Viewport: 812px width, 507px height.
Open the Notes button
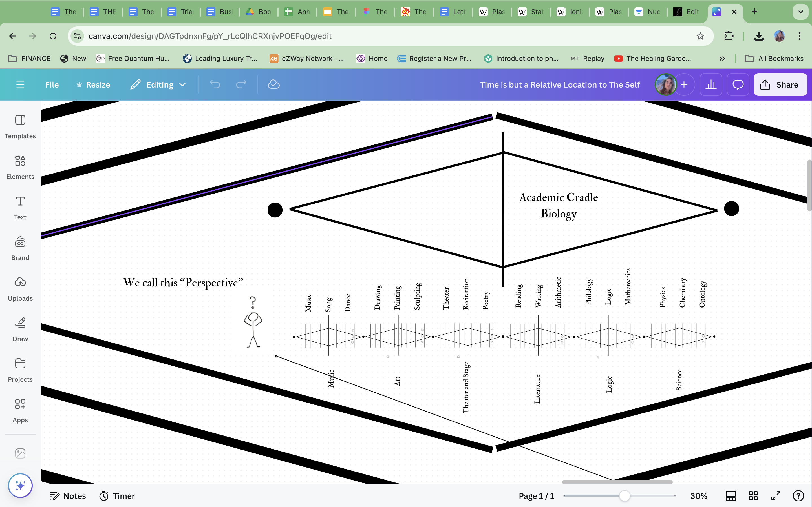pyautogui.click(x=67, y=496)
